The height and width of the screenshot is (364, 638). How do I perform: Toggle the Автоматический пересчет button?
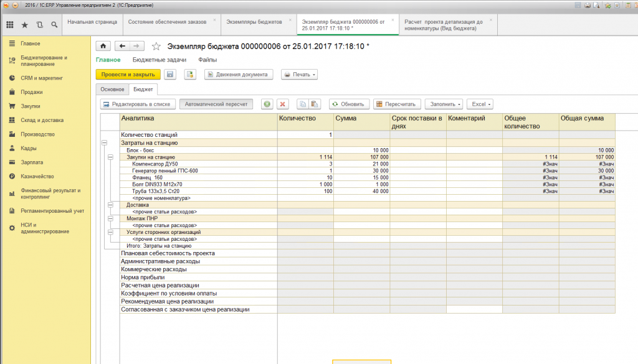[x=216, y=105]
